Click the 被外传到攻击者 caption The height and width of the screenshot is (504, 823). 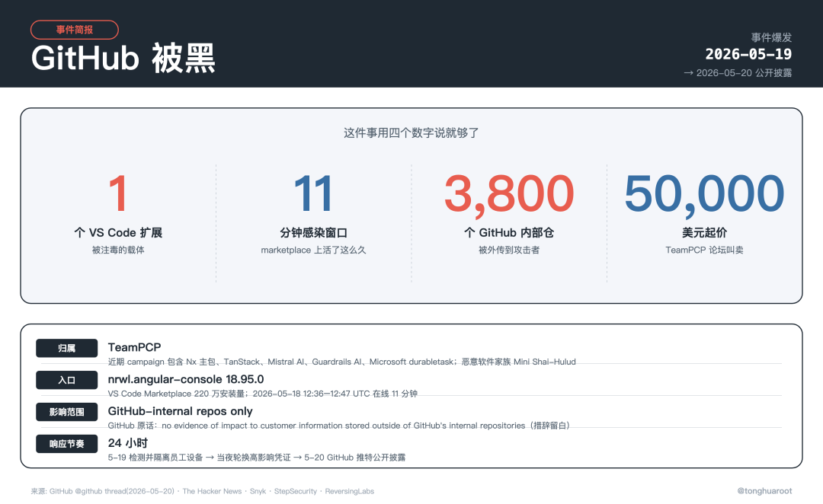click(508, 250)
